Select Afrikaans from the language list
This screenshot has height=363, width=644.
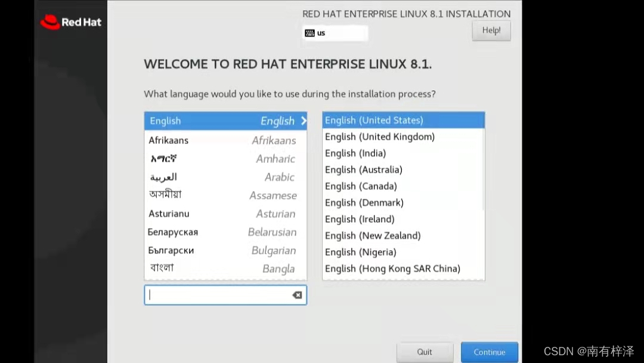click(x=225, y=140)
